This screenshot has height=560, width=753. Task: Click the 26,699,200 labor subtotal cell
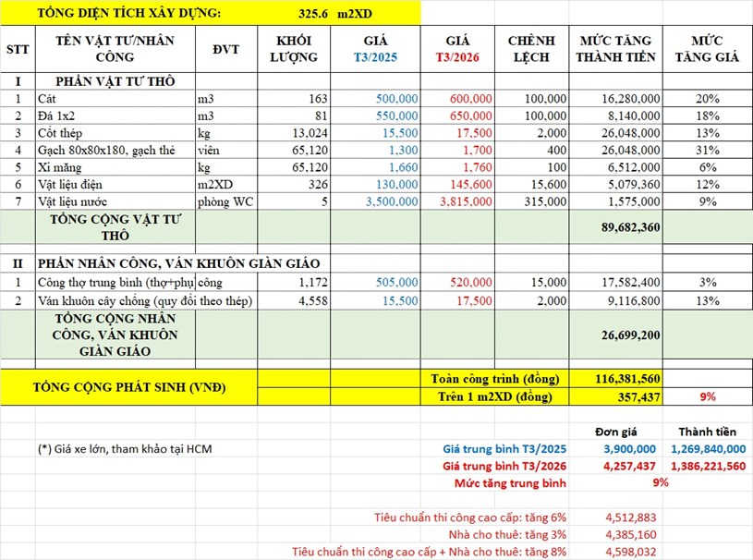[624, 335]
